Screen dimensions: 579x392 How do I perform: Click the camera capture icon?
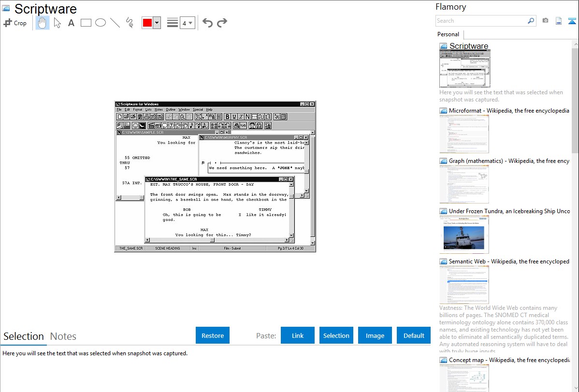click(x=545, y=21)
